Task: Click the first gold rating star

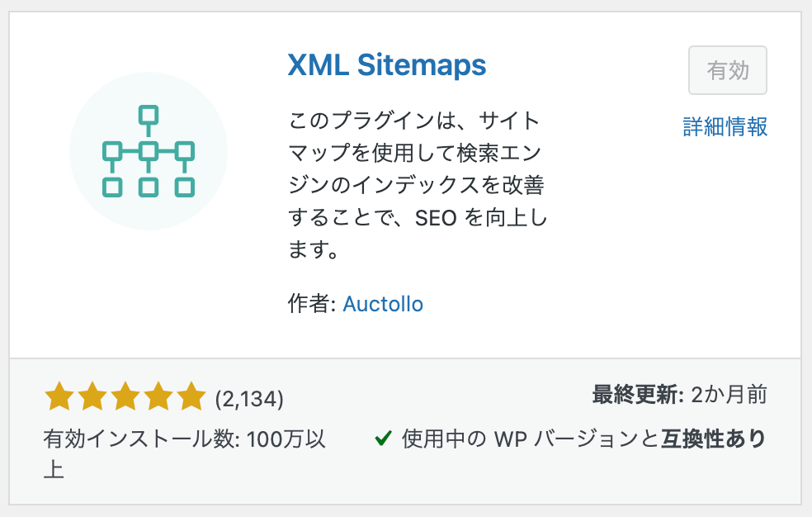Action: 59,396
